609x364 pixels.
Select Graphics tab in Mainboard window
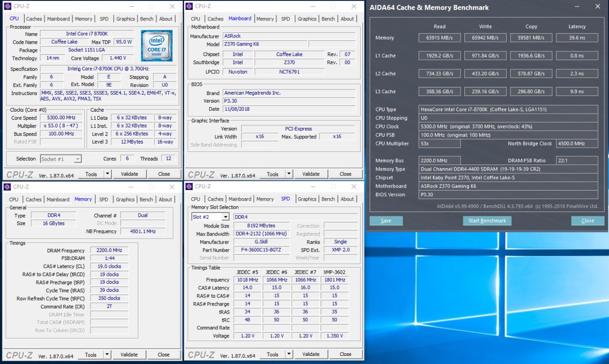click(x=307, y=19)
